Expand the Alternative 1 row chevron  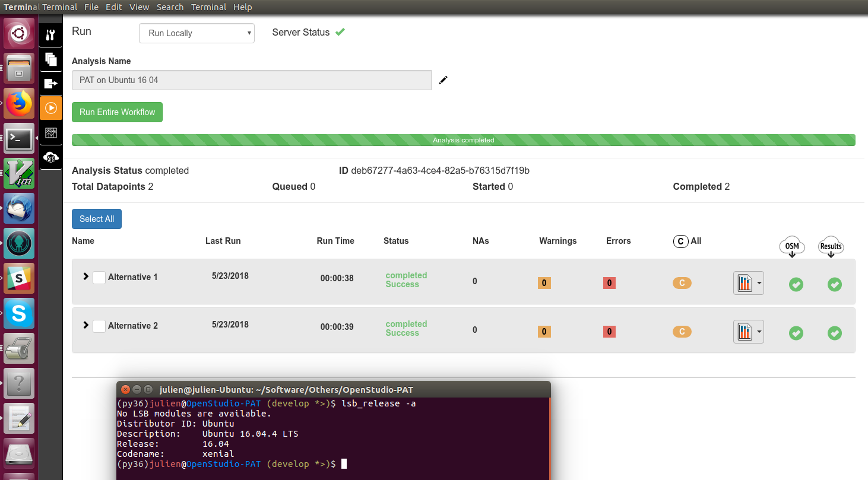(x=85, y=276)
